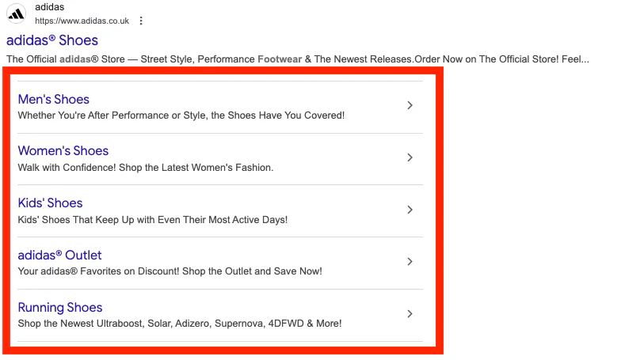Viewport: 644px width, 360px height.
Task: Open the Men's Shoes sitelink
Action: click(53, 99)
